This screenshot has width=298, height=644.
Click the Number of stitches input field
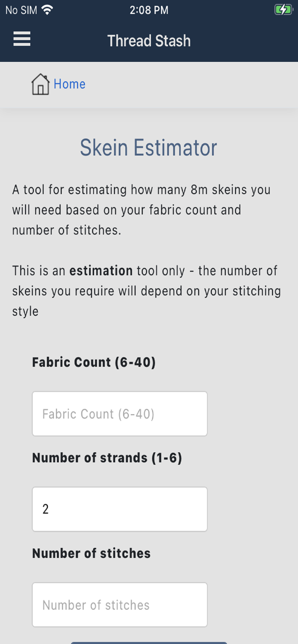120,605
